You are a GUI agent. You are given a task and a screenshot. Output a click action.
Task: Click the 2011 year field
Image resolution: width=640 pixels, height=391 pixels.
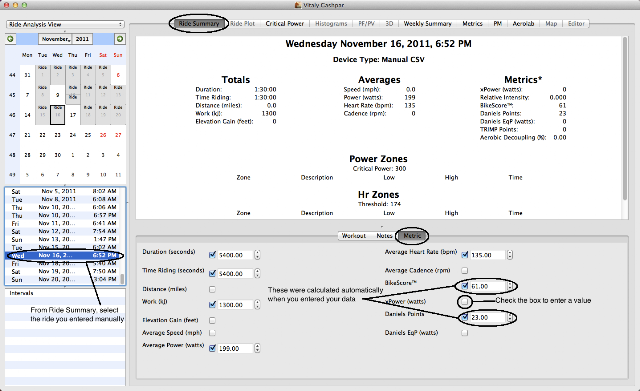tap(82, 39)
